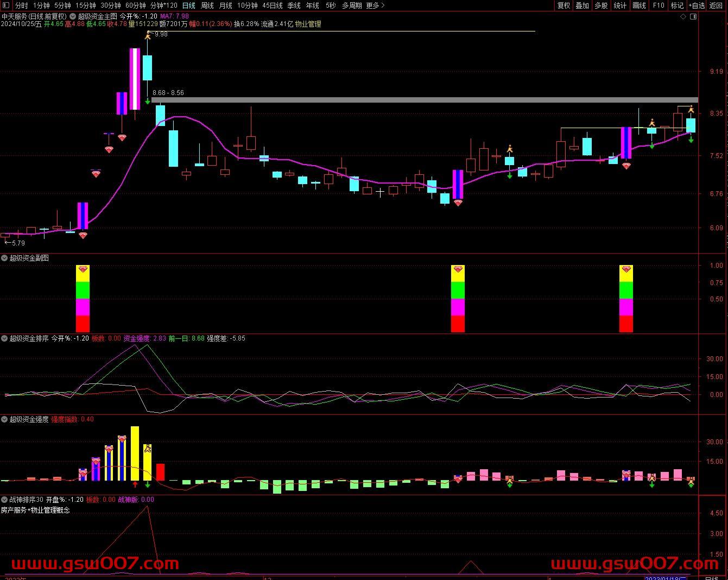Toggle 复权 price adjustment in toolbar
Screen dimensions: 728x580
pos(564,5)
